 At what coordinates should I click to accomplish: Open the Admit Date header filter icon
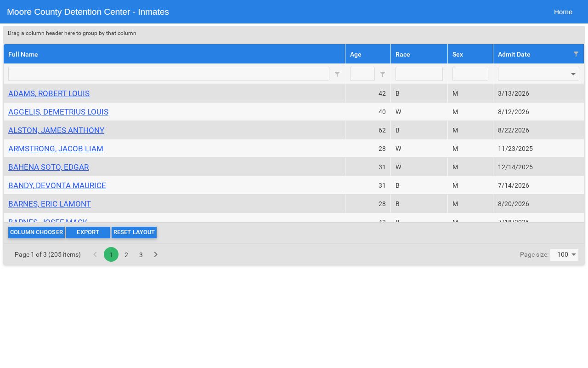click(576, 54)
